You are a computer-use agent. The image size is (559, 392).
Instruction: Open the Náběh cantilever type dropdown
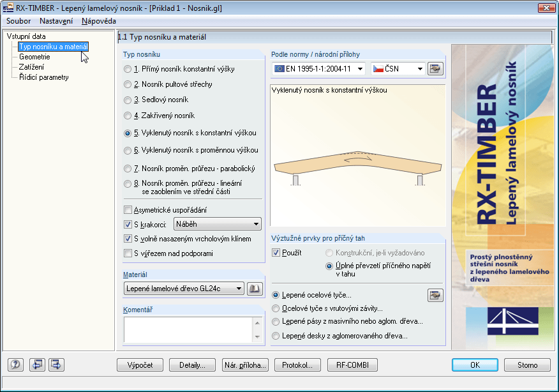tap(218, 224)
